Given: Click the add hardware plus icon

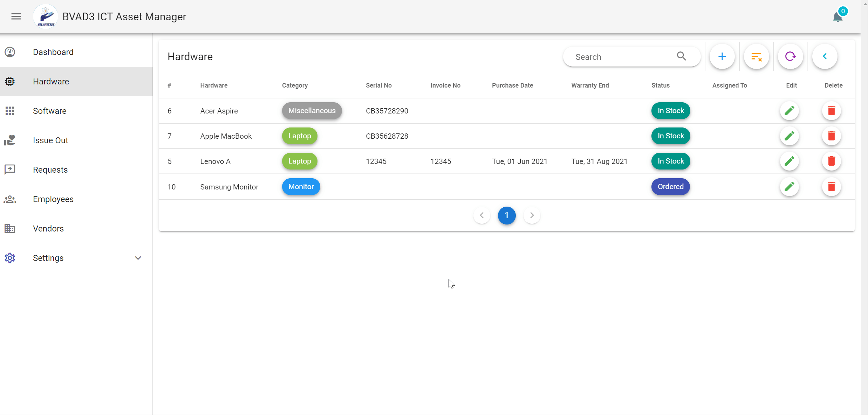Looking at the screenshot, I should pos(722,56).
